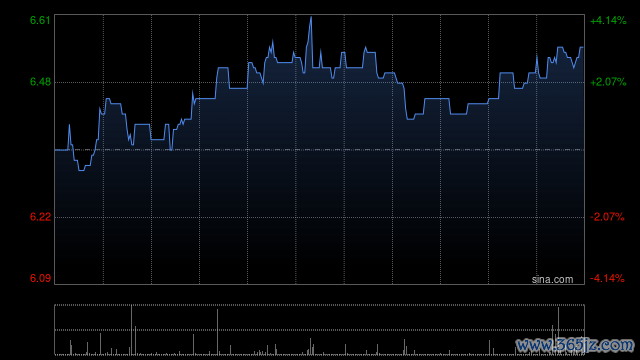The image size is (640, 360).
Task: Click the sina.com source label
Action: click(x=552, y=280)
